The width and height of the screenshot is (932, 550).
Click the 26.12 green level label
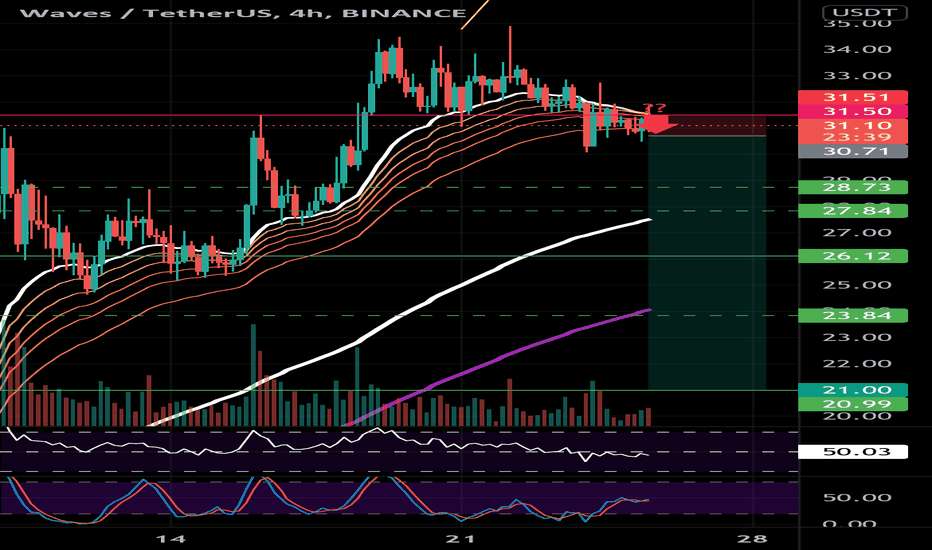[x=853, y=256]
